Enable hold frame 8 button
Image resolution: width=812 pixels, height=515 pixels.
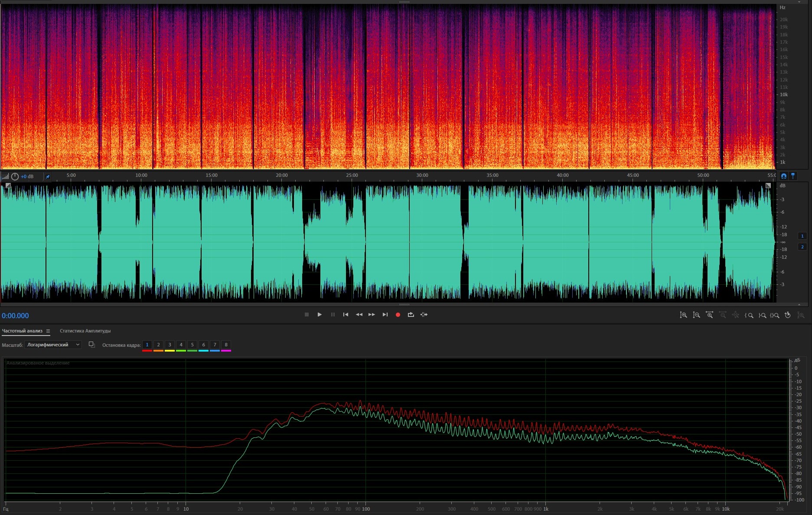[226, 345]
